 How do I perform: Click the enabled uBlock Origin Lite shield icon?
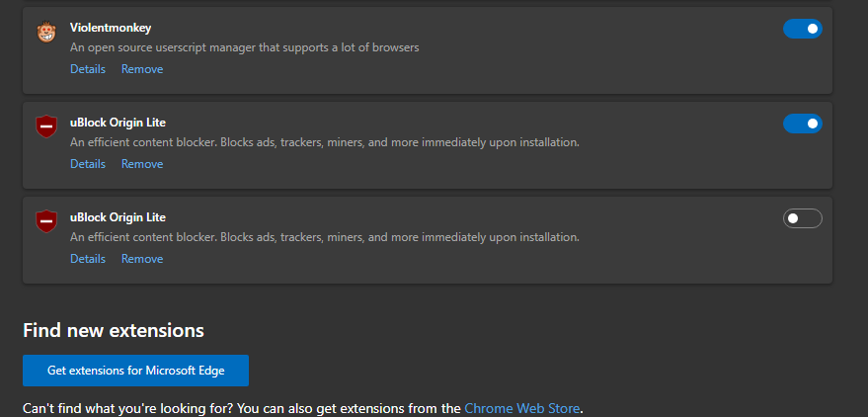tap(45, 126)
